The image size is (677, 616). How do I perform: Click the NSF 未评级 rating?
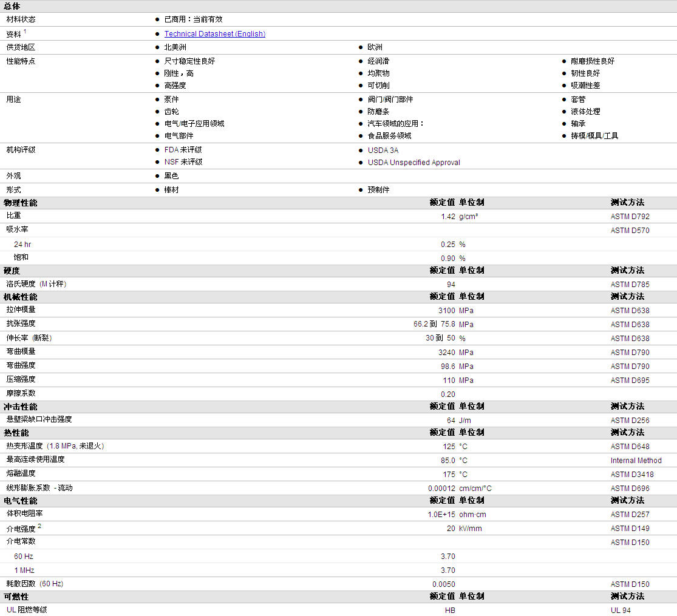pos(183,162)
